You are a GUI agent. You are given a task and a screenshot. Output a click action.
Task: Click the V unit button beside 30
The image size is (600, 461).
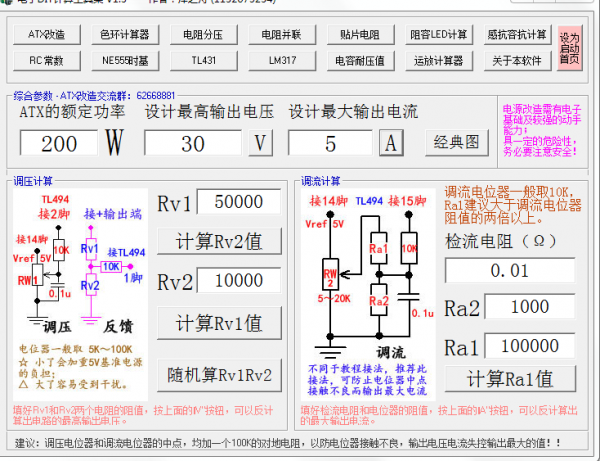pyautogui.click(x=260, y=143)
